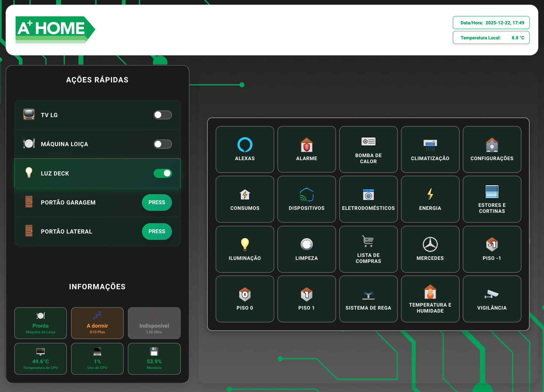
Task: Open the Energia lightning bolt tile
Action: tap(430, 199)
